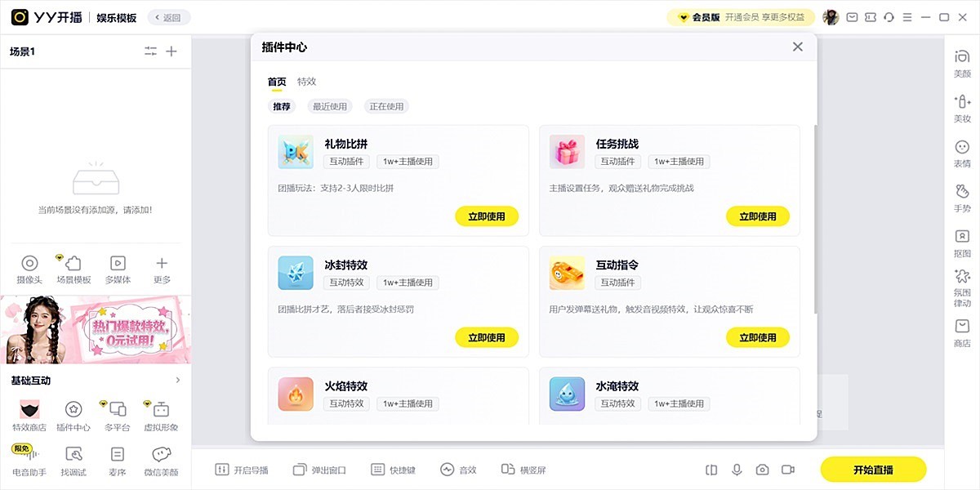Open scene settings sliders icon beside 场景1
The image size is (980, 490).
coord(150,51)
